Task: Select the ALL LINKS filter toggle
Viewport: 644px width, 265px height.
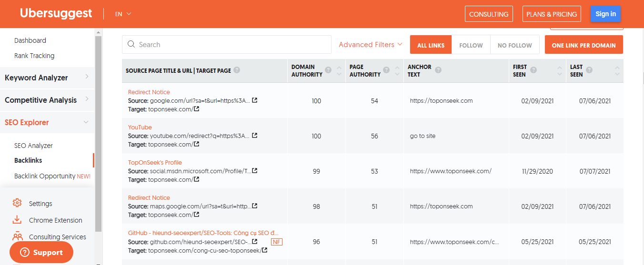Action: tap(431, 45)
